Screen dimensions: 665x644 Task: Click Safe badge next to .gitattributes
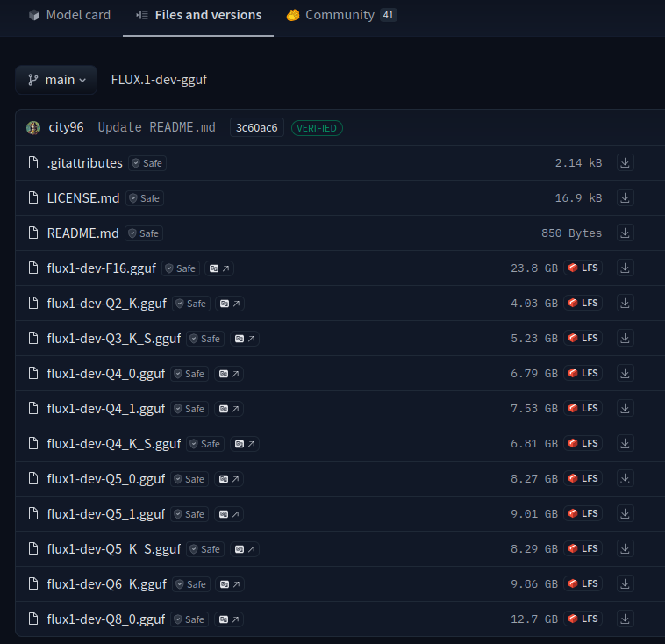click(147, 163)
